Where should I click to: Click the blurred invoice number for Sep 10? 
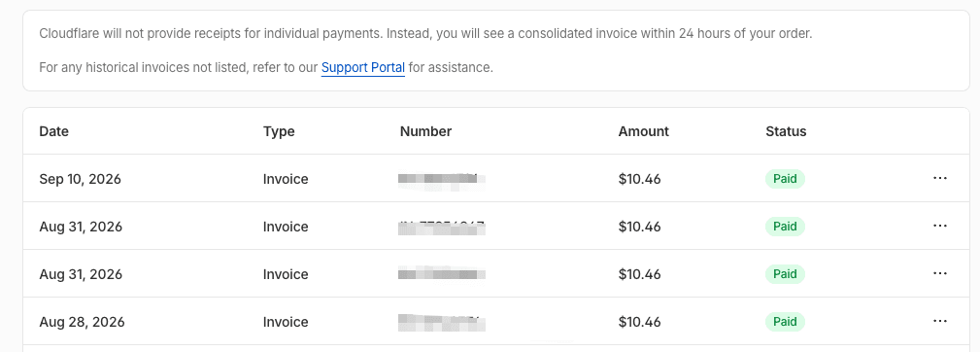pyautogui.click(x=442, y=179)
